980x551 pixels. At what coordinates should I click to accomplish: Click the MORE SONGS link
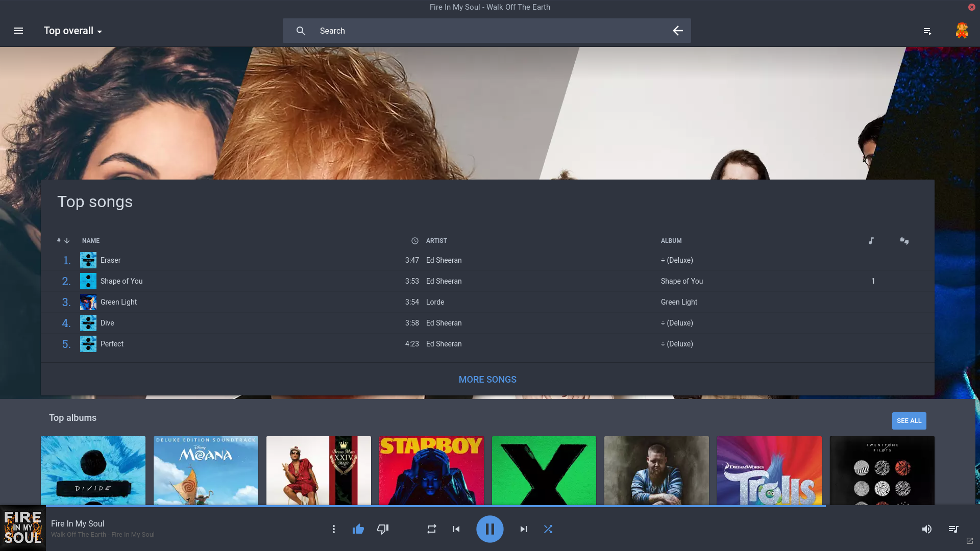[487, 379]
